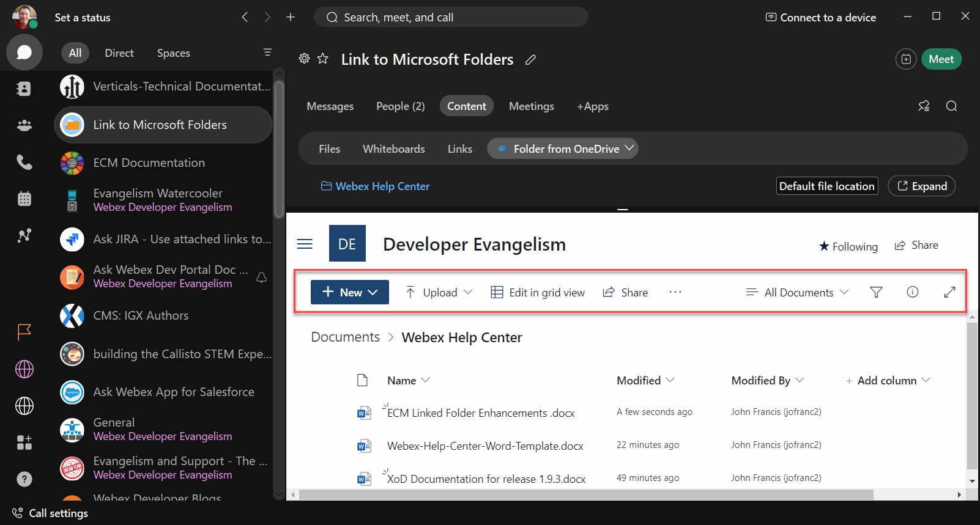Open pinned messages icon

point(924,106)
